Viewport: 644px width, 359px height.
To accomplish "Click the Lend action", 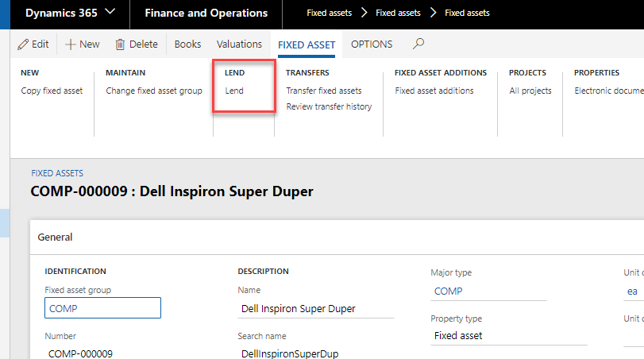I will click(x=234, y=91).
